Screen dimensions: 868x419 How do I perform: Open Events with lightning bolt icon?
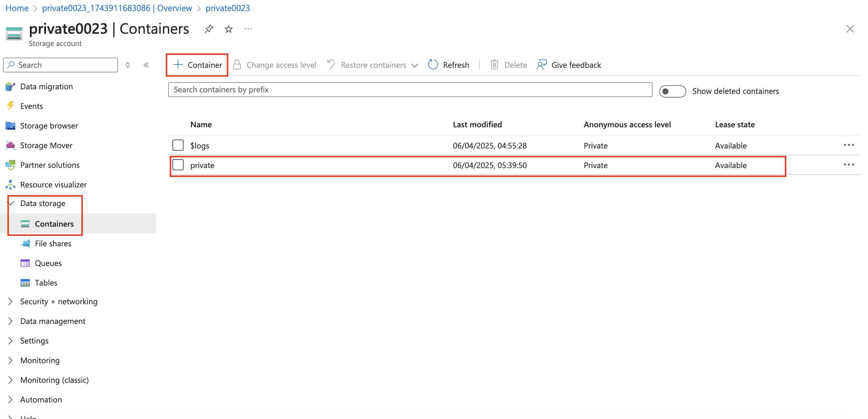tap(31, 106)
